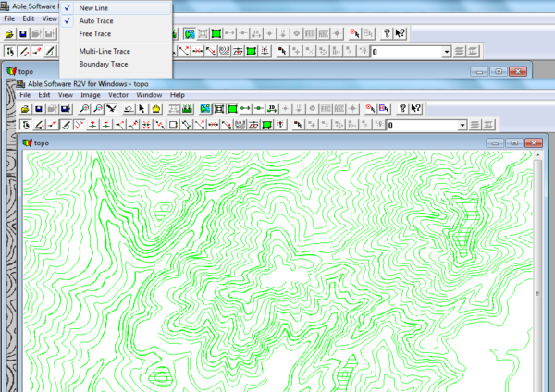Select the yellow hand pan tool
The width and height of the screenshot is (555, 392).
tap(156, 109)
